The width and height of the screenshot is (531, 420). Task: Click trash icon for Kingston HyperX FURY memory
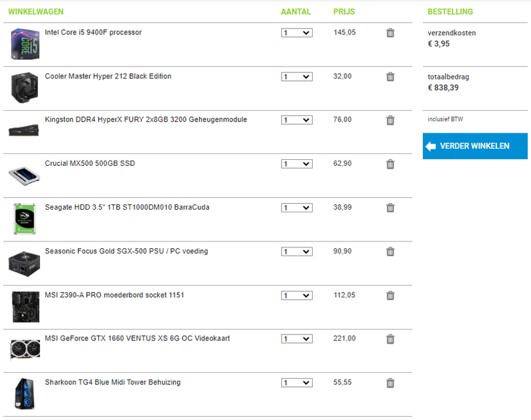coord(390,120)
